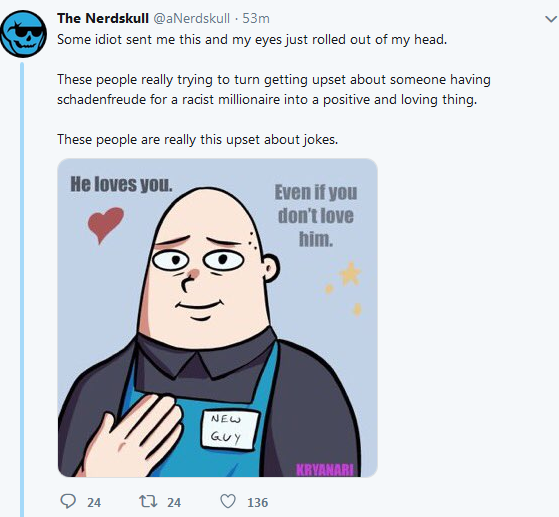View the 24 replies count

click(94, 502)
